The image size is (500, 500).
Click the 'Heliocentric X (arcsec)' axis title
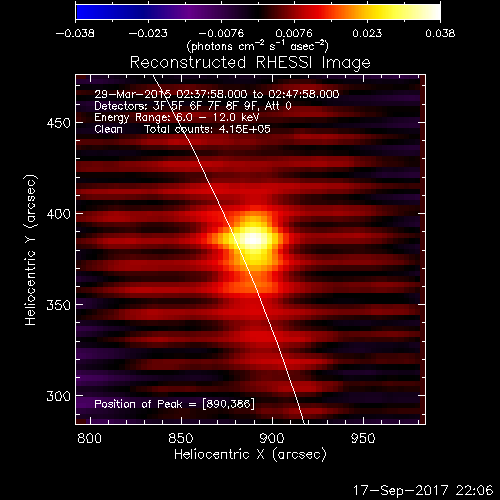pos(250,455)
